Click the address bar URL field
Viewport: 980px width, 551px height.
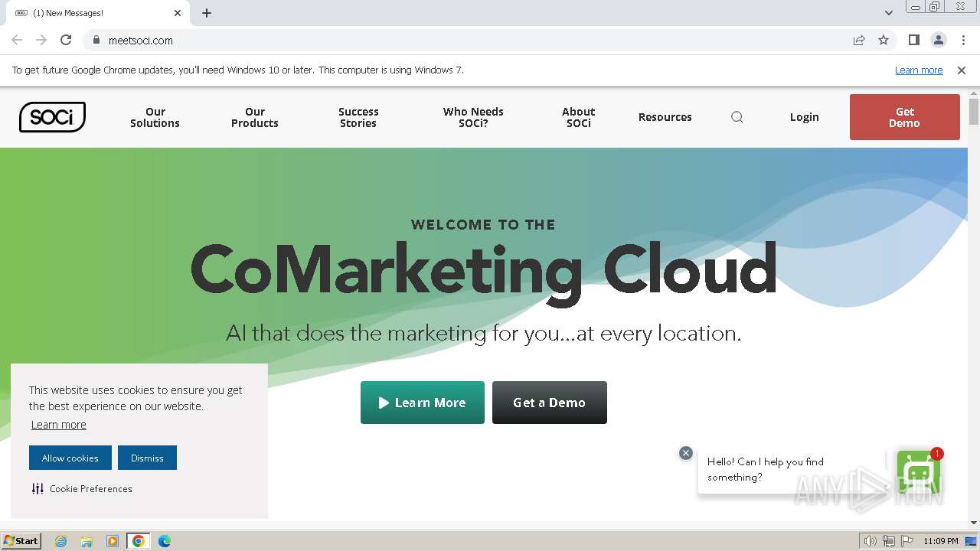[459, 40]
